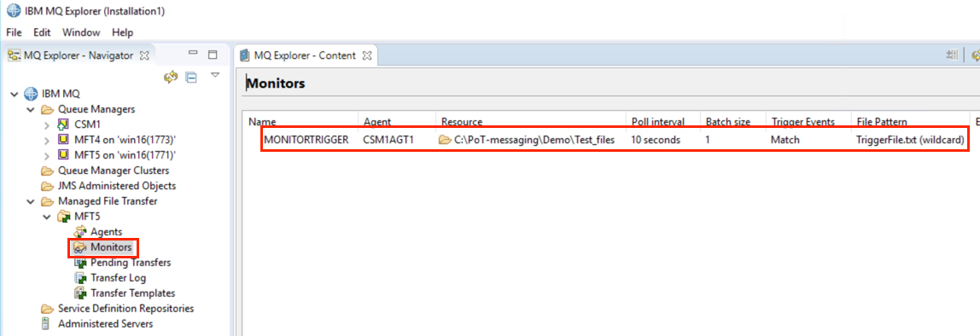
Task: Click the MQ Explorer Content book icon
Action: 244,55
